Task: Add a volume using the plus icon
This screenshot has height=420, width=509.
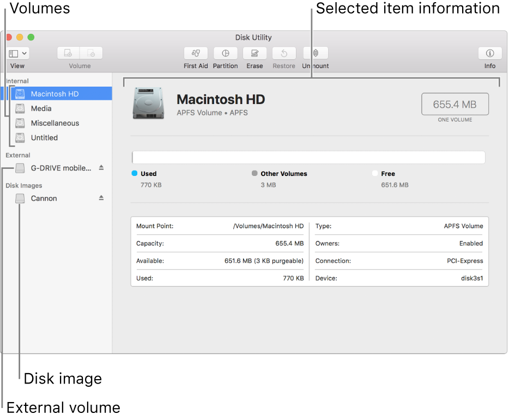Action: (68, 52)
